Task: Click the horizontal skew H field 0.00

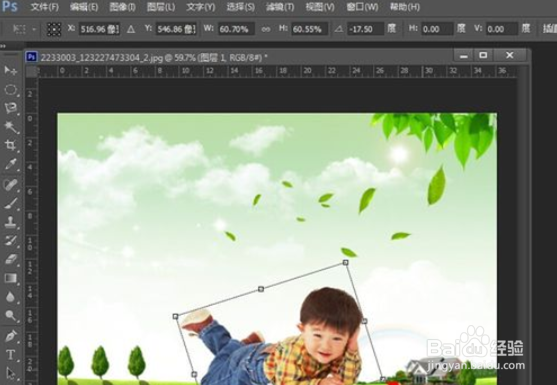Action: coord(437,29)
